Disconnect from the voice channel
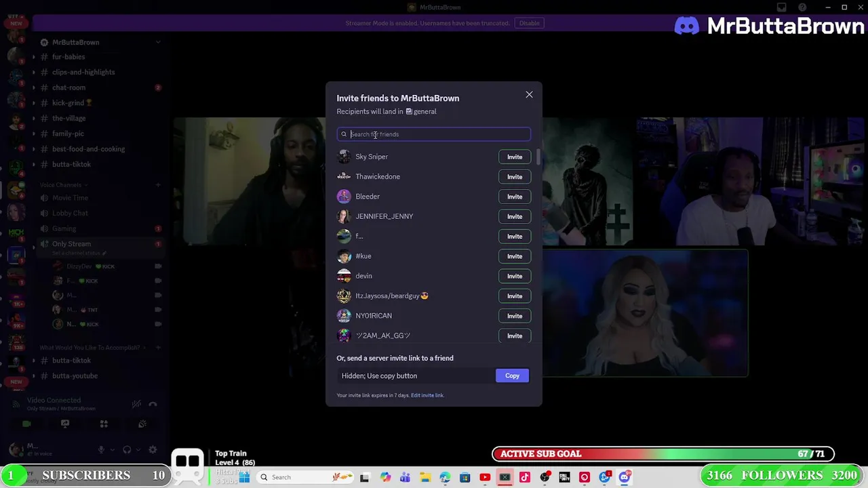This screenshot has width=868, height=488. [153, 404]
